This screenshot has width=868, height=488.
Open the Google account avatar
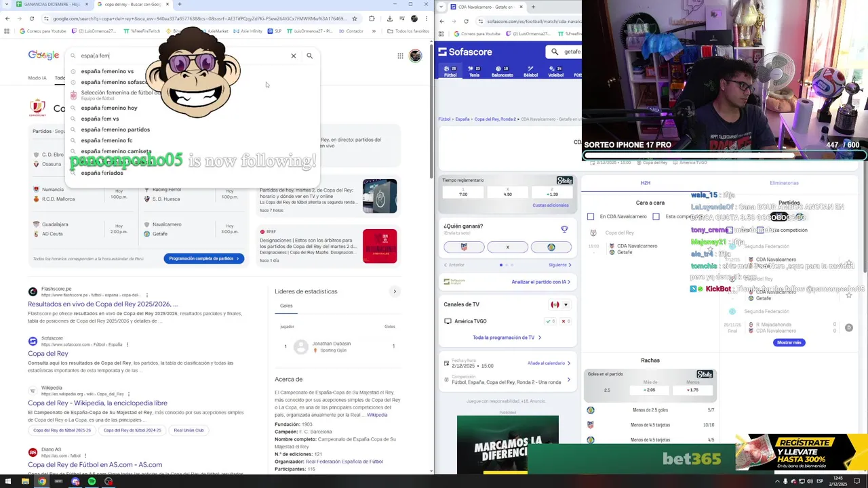415,56
